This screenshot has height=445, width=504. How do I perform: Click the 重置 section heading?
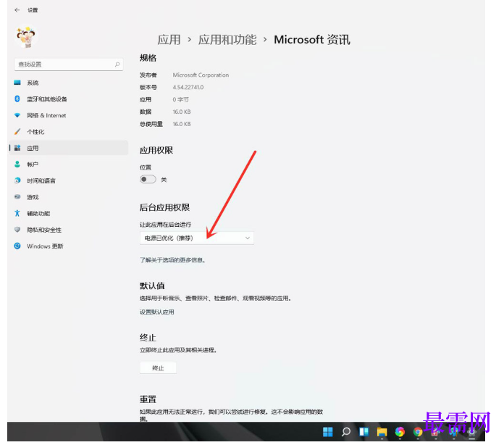[x=148, y=399]
